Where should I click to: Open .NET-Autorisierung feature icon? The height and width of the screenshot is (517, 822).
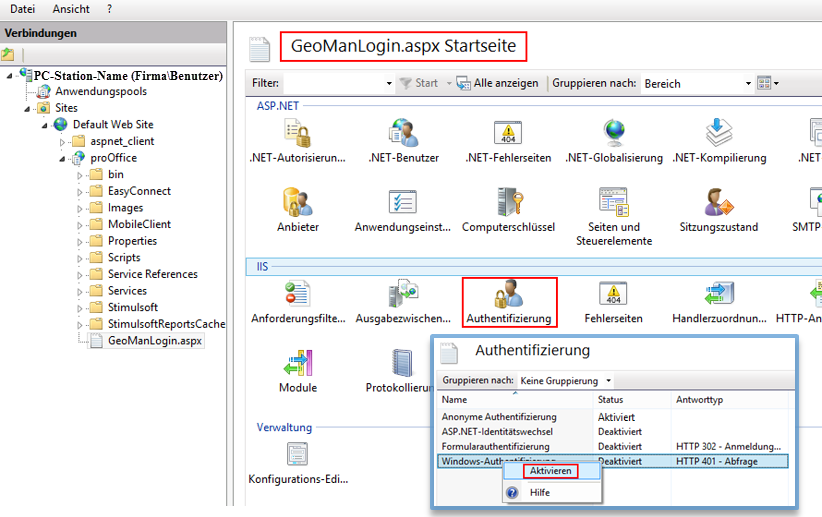click(x=297, y=133)
